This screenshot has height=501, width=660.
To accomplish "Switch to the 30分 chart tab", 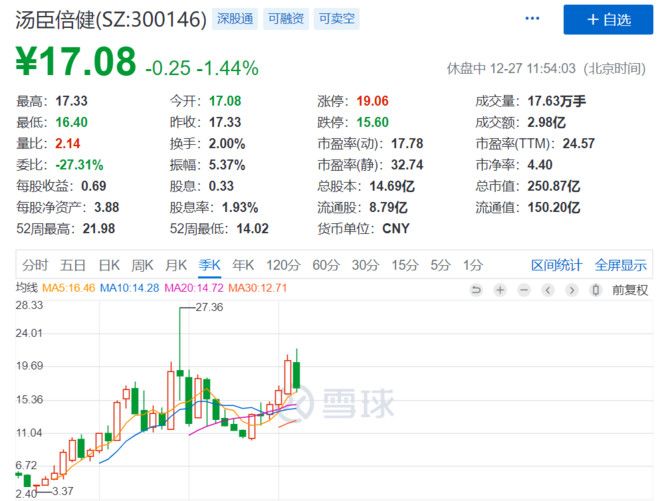I will click(365, 265).
